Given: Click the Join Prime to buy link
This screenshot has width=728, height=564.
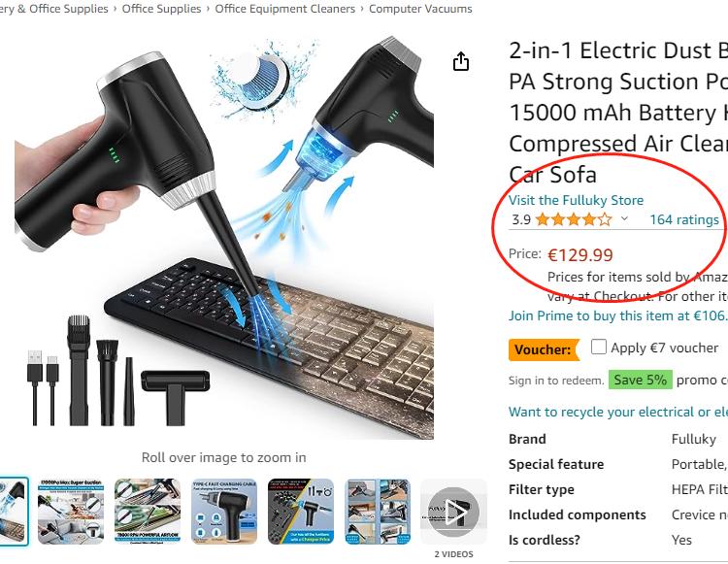Looking at the screenshot, I should pos(618,315).
